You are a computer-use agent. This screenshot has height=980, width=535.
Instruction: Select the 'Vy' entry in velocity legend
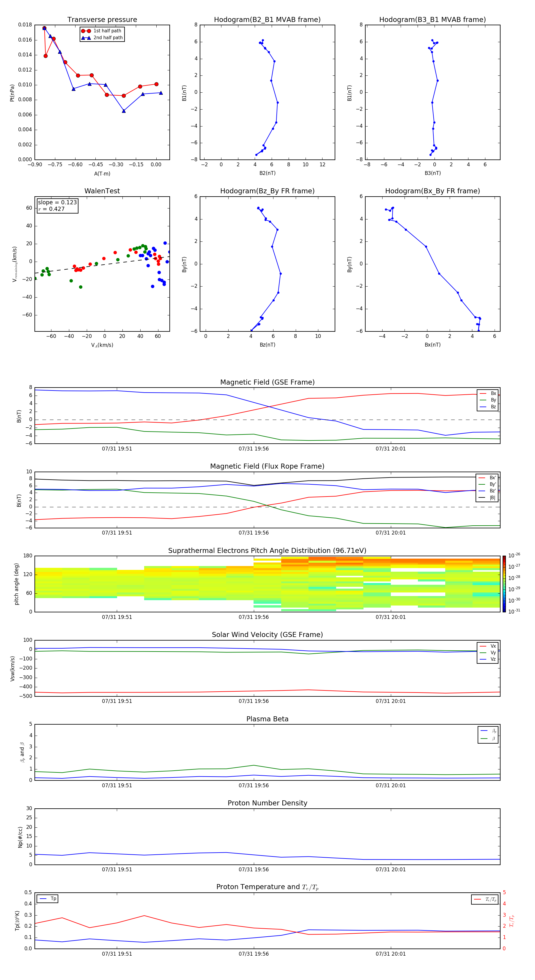point(488,653)
